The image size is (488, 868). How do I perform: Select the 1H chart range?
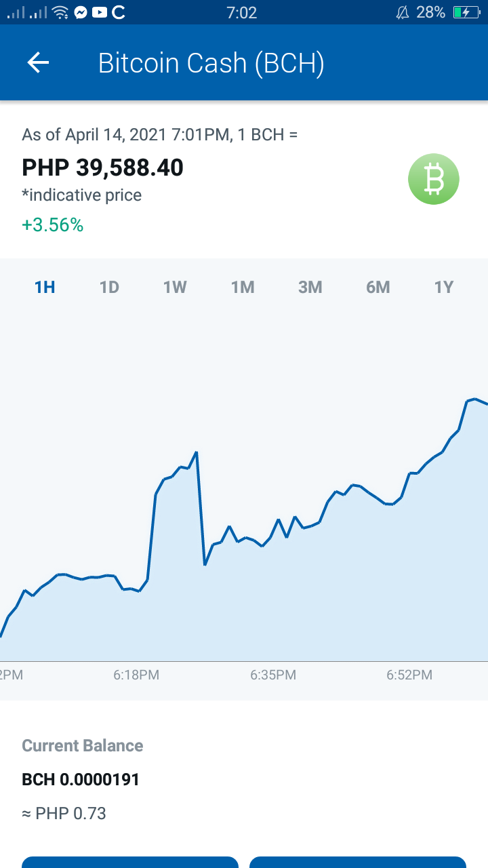pos(45,288)
